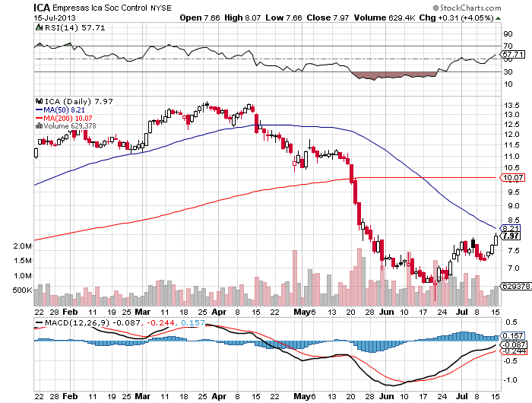Click the Apr label on the MACD date axis
Screen dimensions: 532x403
click(219, 397)
